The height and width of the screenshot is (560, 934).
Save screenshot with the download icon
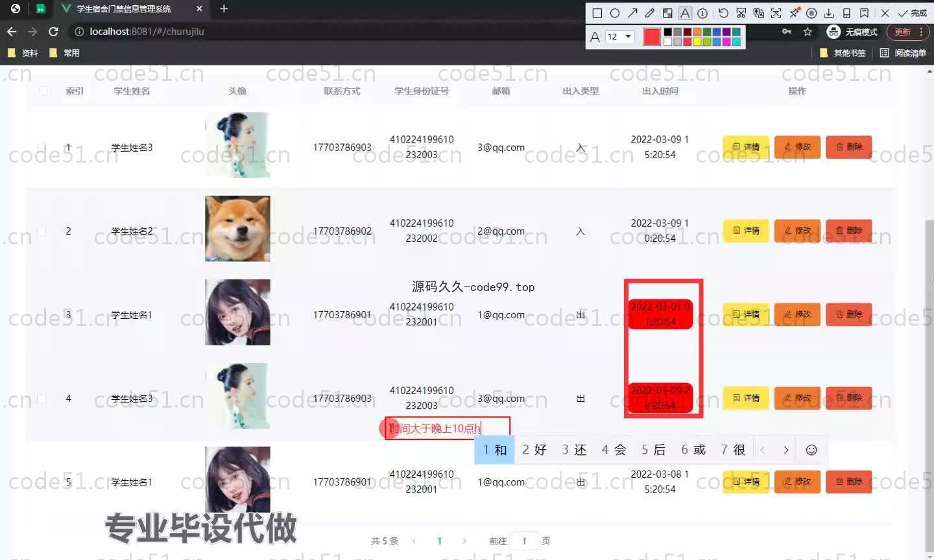coord(829,13)
